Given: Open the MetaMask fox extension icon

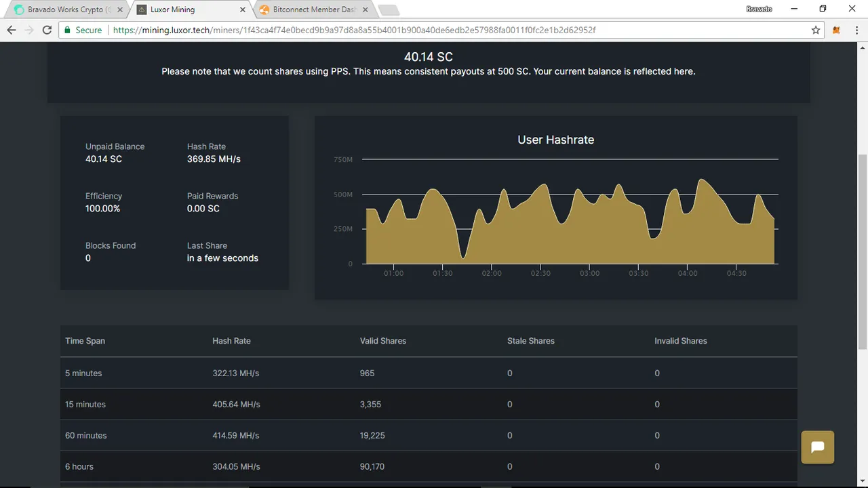Looking at the screenshot, I should (x=837, y=30).
